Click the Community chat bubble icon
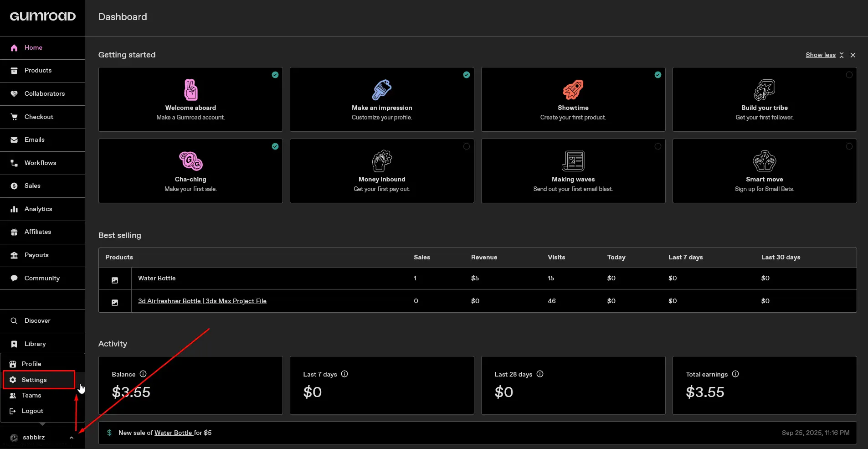The width and height of the screenshot is (868, 449). click(14, 278)
